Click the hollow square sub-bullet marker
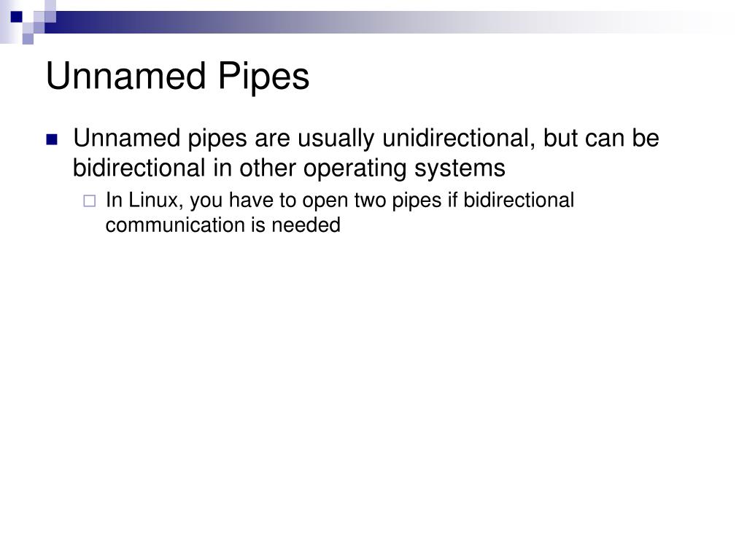 coord(89,201)
